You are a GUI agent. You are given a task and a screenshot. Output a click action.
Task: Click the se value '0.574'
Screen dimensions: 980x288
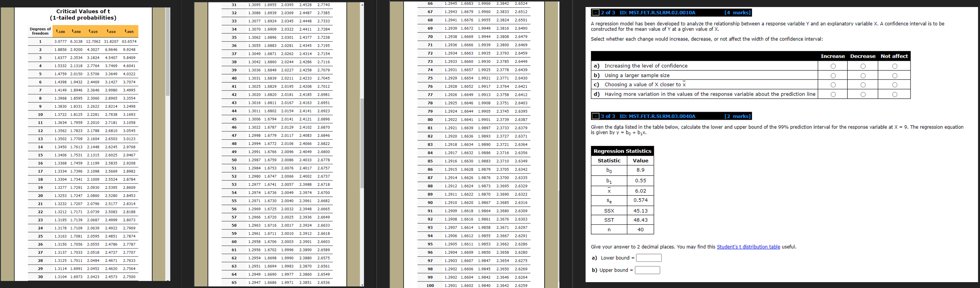[640, 200]
